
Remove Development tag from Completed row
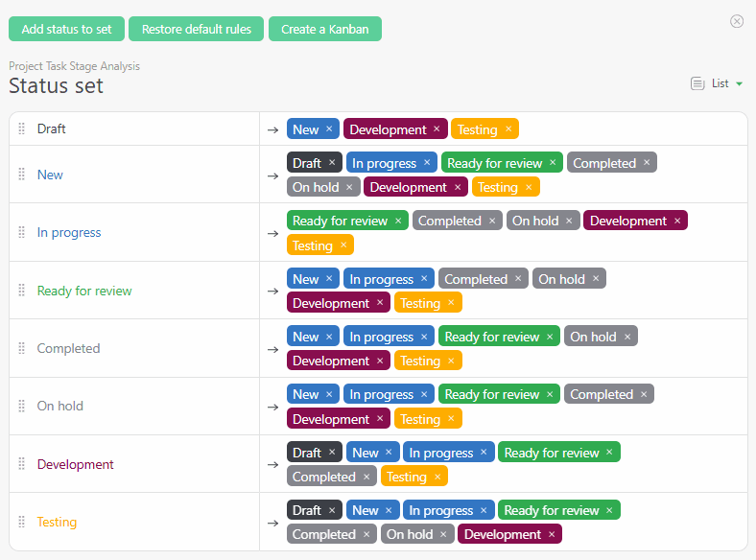380,361
